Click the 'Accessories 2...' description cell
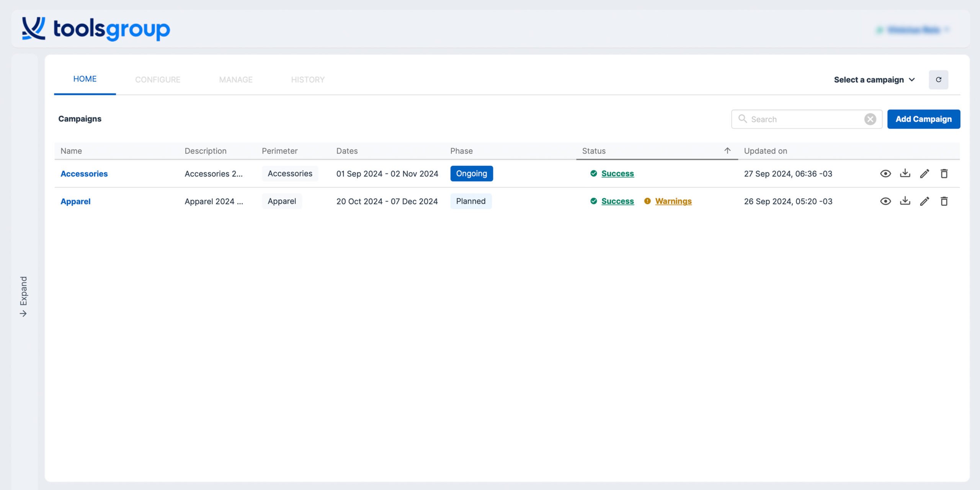 tap(214, 174)
